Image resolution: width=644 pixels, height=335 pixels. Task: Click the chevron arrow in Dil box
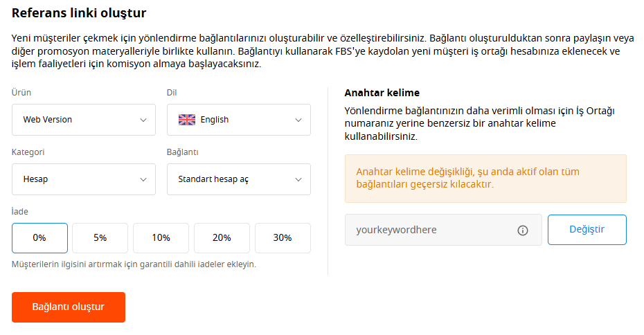point(298,120)
